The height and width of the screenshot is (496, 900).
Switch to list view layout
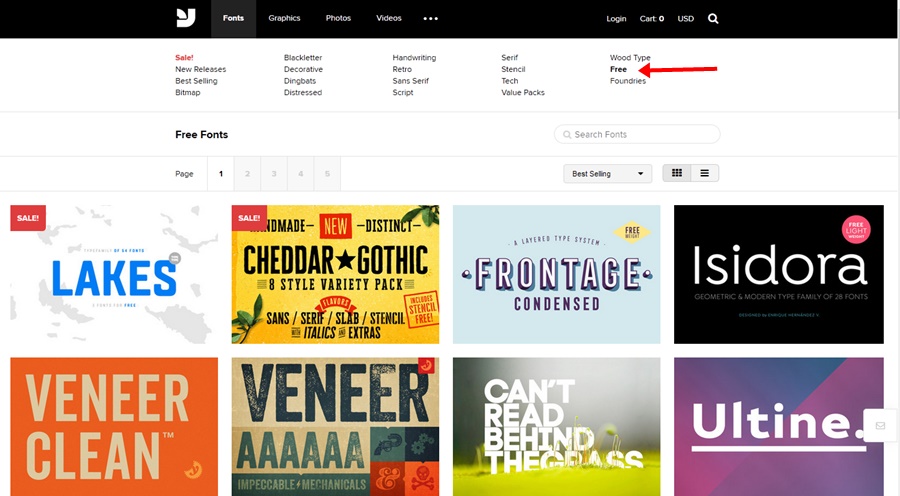(704, 173)
